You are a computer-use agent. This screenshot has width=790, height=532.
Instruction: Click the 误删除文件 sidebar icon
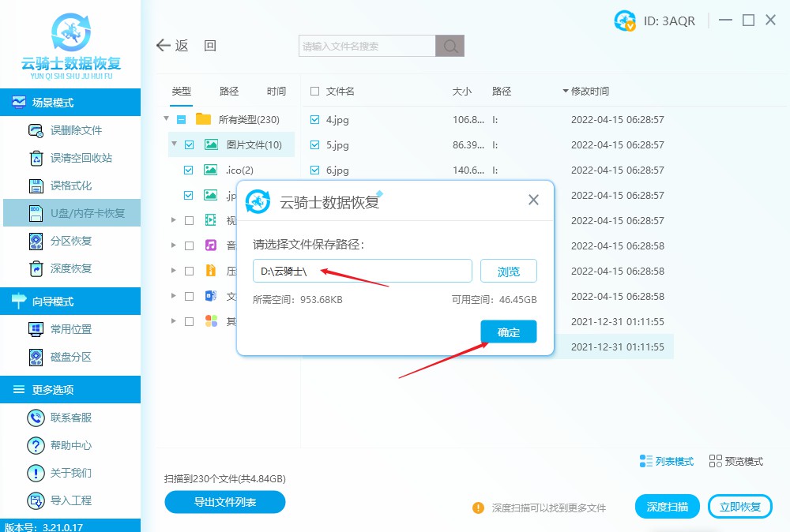pyautogui.click(x=36, y=130)
